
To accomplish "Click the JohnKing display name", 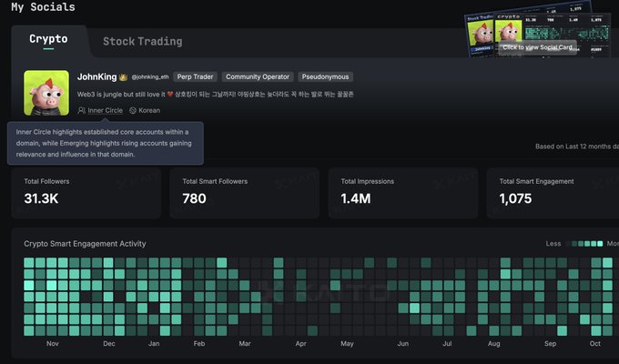I will 97,77.
